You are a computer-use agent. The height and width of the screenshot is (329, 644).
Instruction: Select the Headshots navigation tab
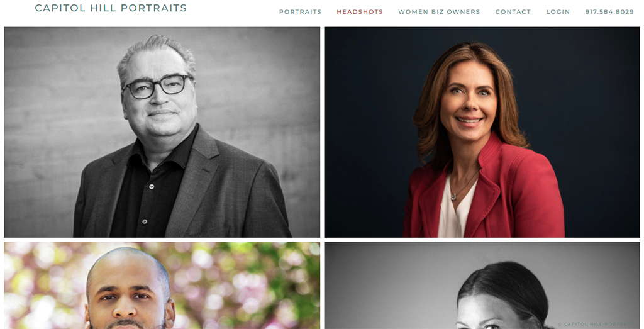(360, 12)
